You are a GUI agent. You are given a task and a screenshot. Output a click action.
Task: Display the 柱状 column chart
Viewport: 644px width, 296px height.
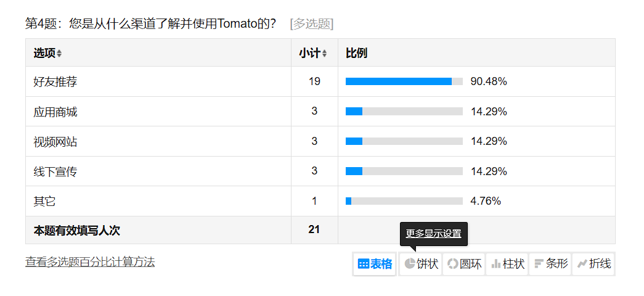[507, 264]
